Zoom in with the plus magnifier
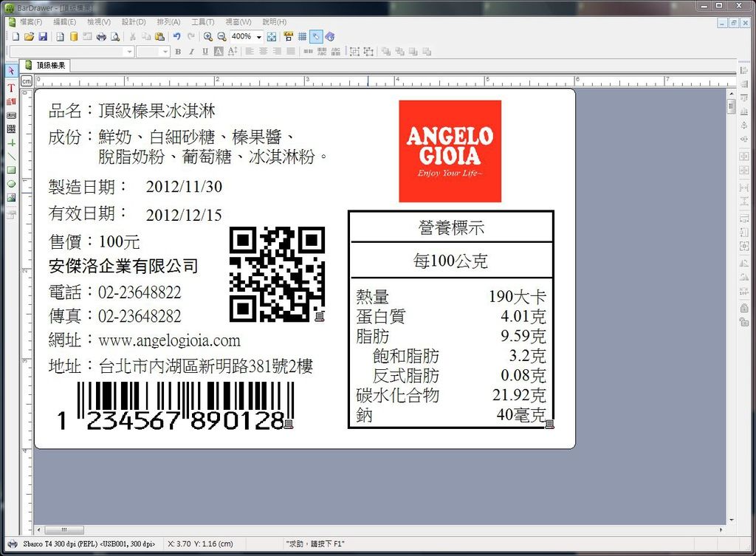 coord(207,37)
